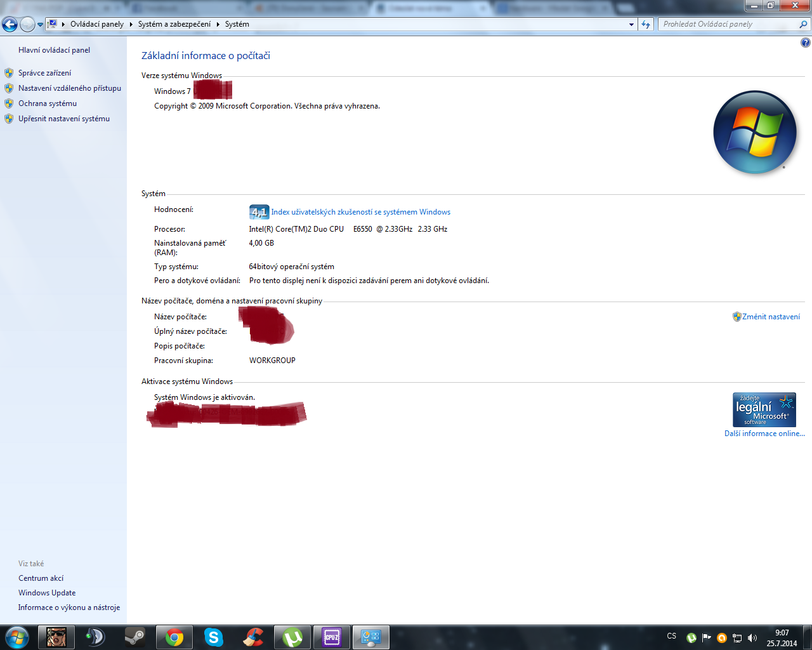This screenshot has height=650, width=812.
Task: Open Upřesnit nastavení systému
Action: click(x=64, y=119)
